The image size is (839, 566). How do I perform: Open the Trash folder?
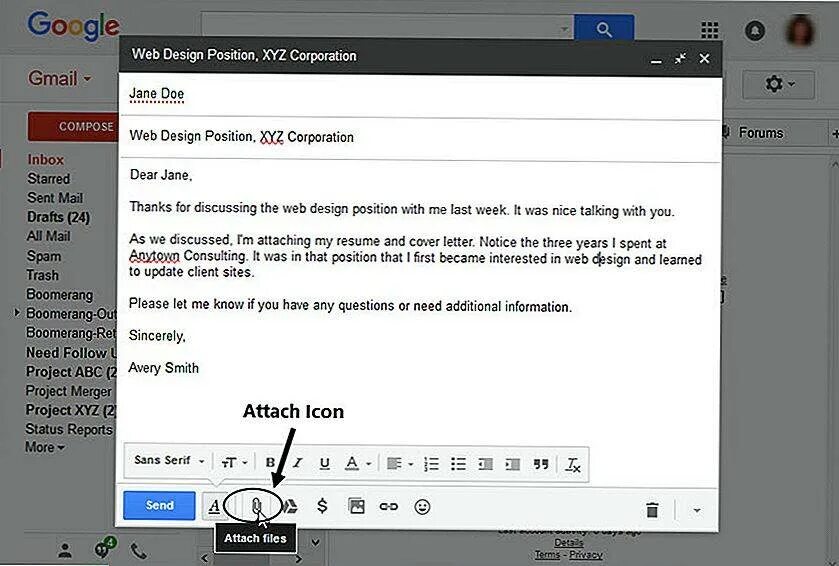pos(42,276)
